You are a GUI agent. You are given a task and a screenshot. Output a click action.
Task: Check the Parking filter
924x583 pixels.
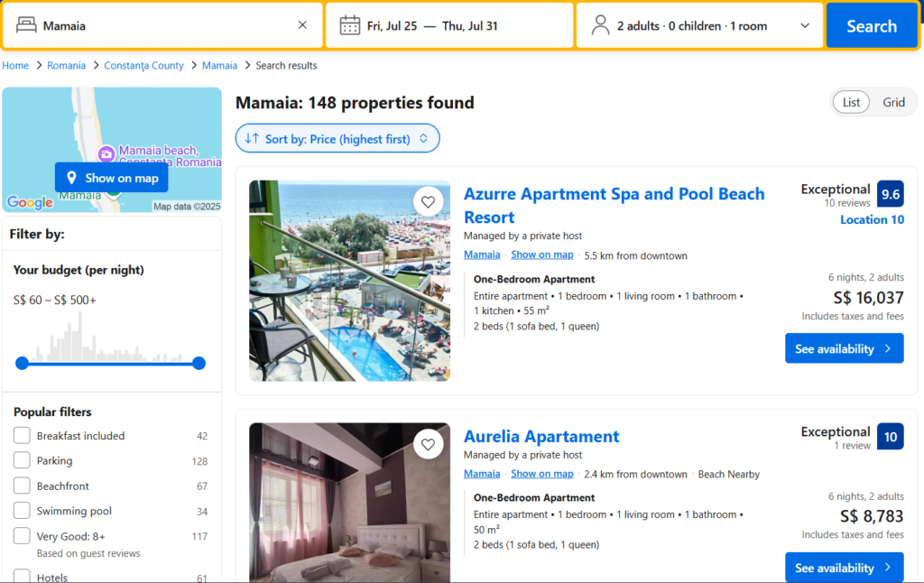(x=22, y=460)
